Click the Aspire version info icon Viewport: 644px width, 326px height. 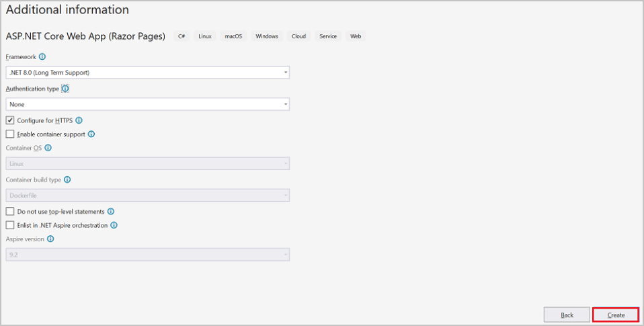50,239
